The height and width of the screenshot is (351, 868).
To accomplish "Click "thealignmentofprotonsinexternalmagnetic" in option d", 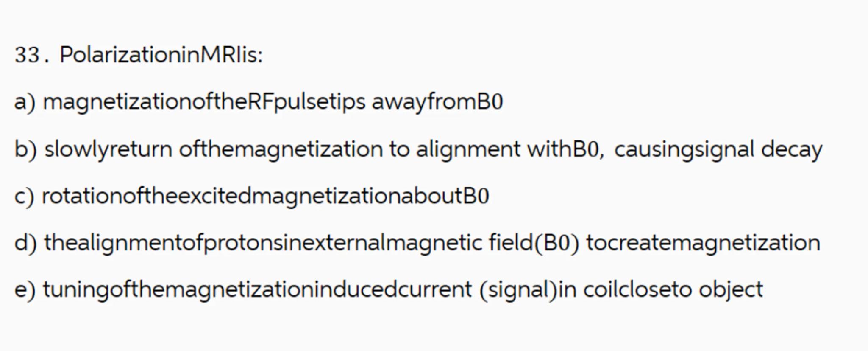I will 263,243.
